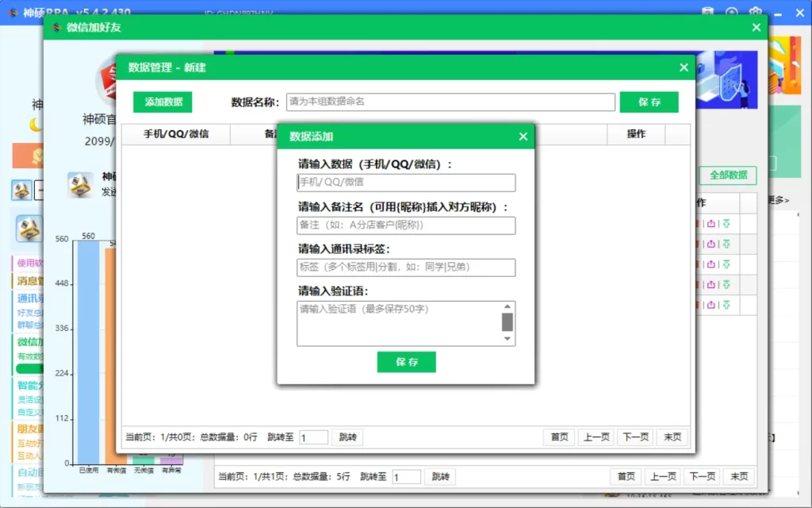This screenshot has height=508, width=812.
Task: Open the settings gear in the title bar
Action: 755,13
